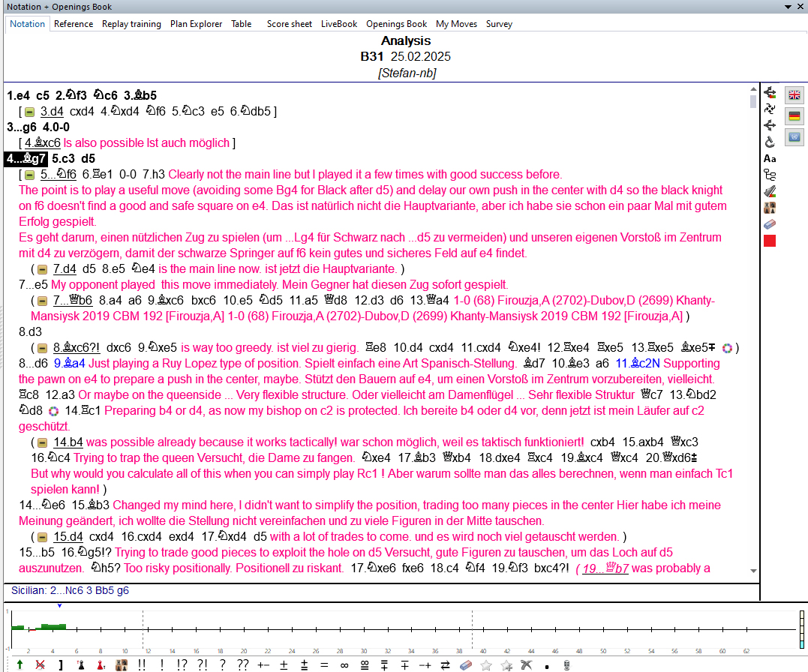
Task: Insert diagram using chessboard icon in sidebar
Action: click(x=770, y=208)
